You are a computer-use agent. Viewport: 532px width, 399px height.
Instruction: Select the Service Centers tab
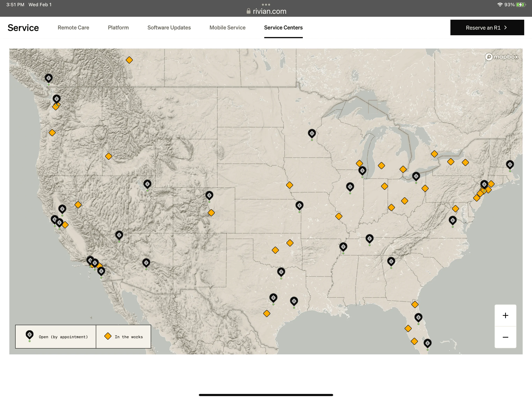(283, 27)
